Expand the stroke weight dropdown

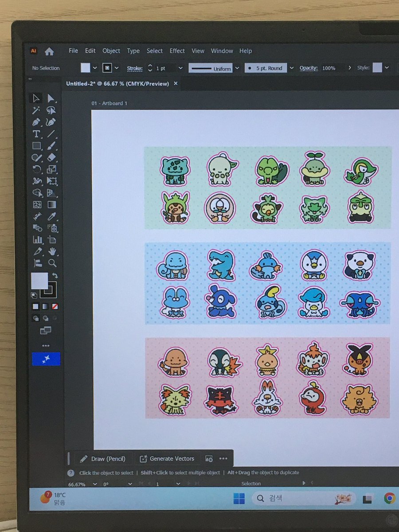tap(180, 68)
